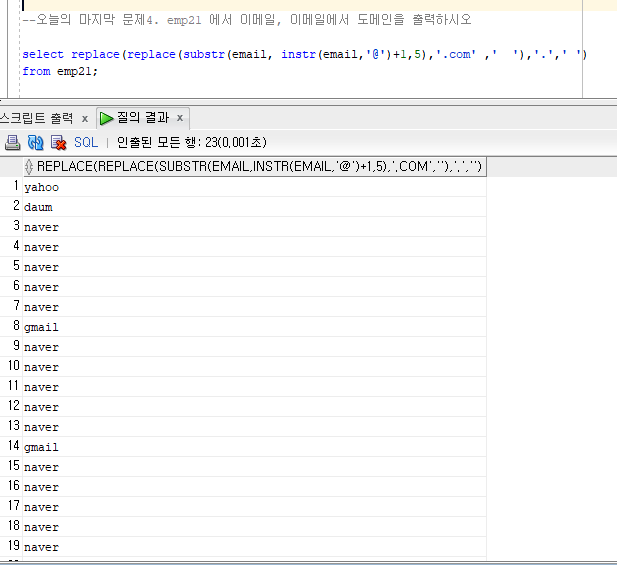Select the gmail cell in row 8

tap(255, 327)
